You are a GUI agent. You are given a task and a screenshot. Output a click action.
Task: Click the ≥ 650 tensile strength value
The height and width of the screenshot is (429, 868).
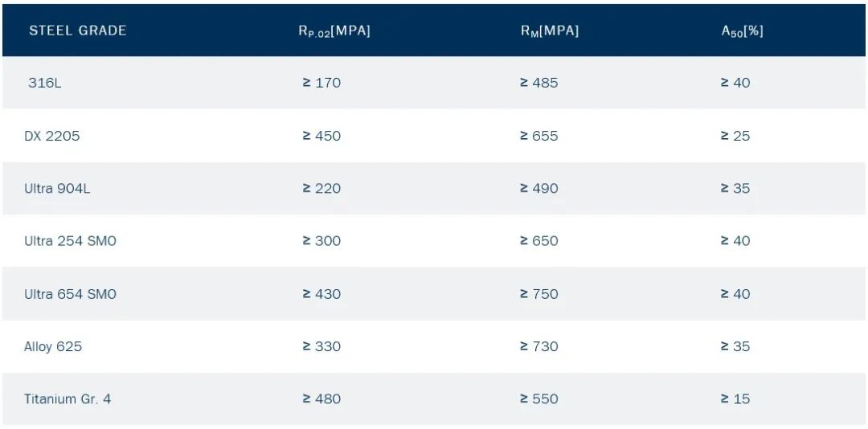tap(538, 241)
